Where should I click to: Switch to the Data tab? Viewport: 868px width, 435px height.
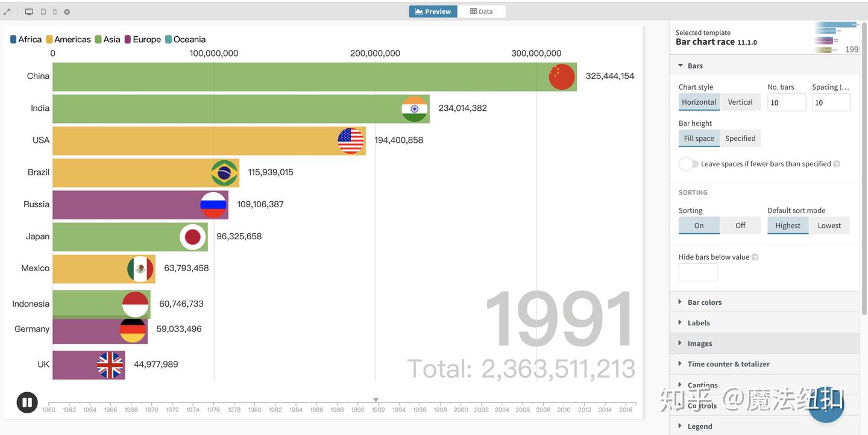(x=481, y=11)
